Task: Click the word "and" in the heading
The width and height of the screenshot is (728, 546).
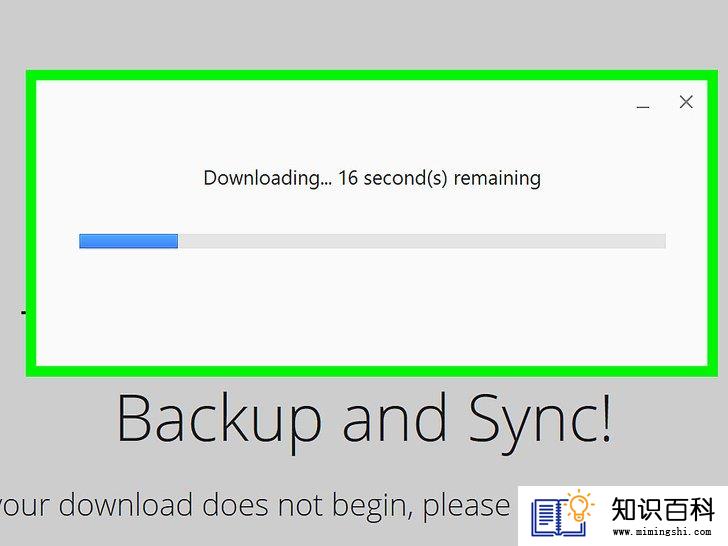Action: (394, 417)
